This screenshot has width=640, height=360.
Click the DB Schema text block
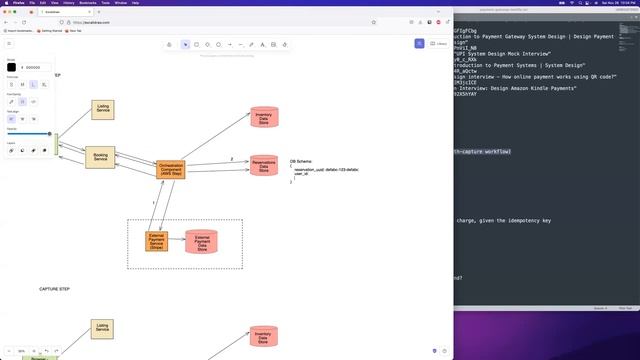pyautogui.click(x=324, y=172)
